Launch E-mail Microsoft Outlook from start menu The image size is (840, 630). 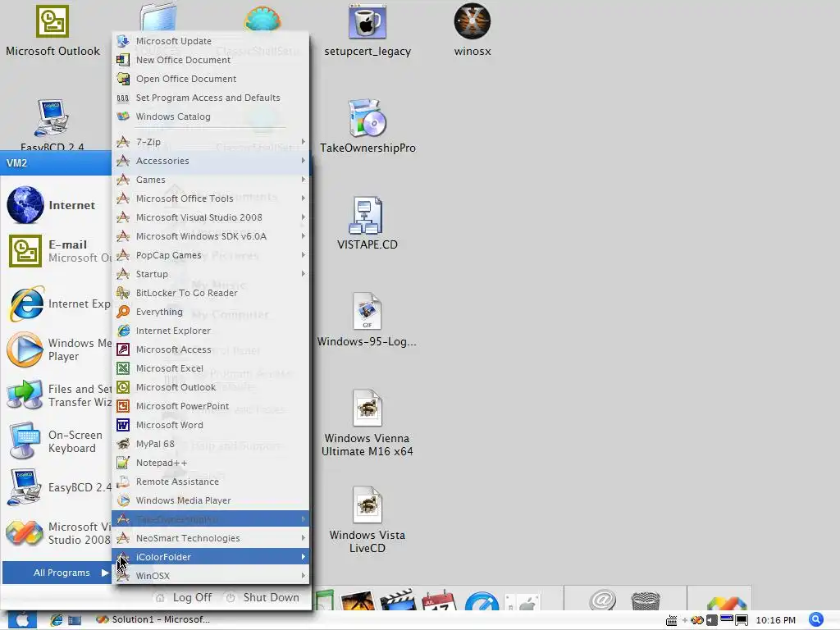pyautogui.click(x=59, y=251)
